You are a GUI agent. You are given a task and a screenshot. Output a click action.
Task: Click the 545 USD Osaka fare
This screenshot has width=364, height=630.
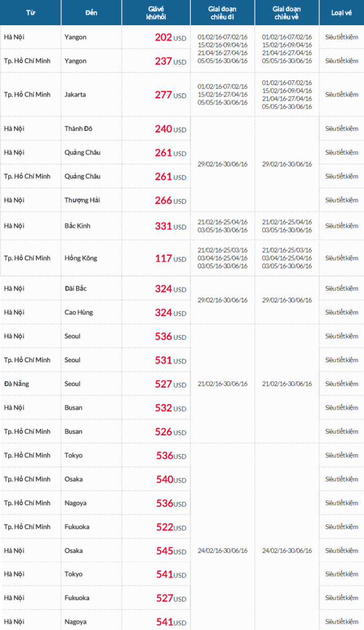pos(171,551)
